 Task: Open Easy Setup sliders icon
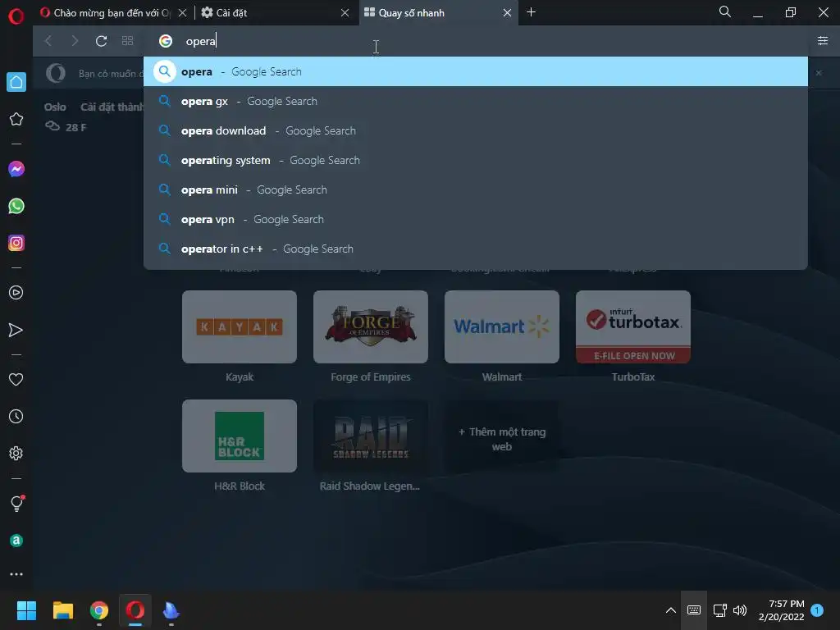[x=823, y=41]
